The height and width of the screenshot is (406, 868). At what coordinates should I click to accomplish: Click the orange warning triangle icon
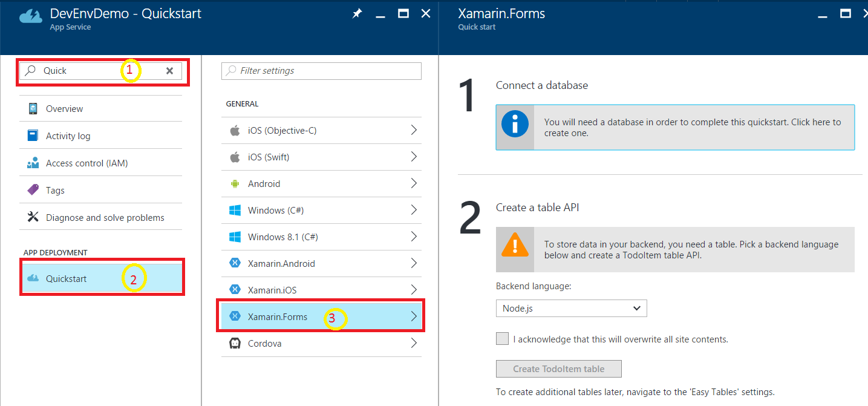[515, 244]
